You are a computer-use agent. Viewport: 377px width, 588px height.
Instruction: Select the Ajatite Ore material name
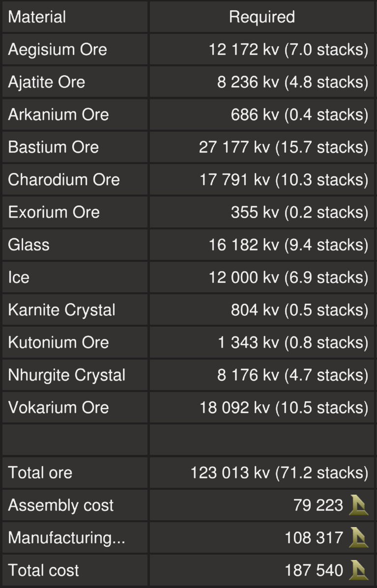pos(47,82)
